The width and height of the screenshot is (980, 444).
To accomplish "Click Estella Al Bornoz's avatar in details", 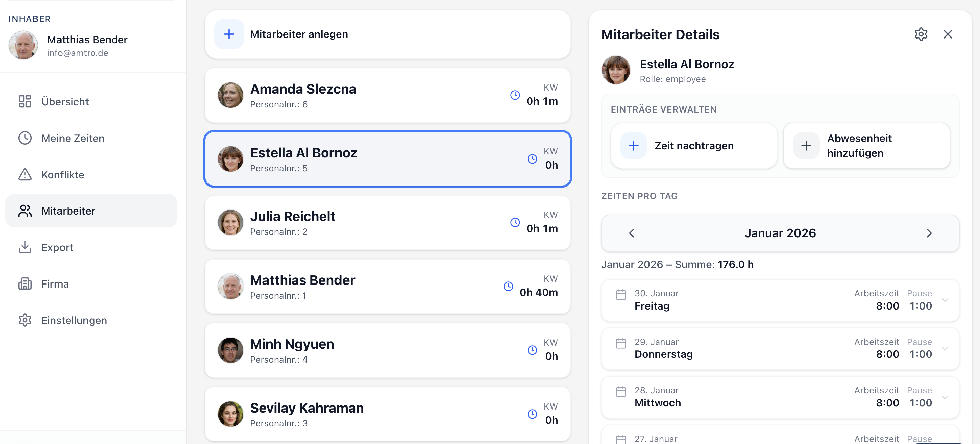I will [x=616, y=70].
